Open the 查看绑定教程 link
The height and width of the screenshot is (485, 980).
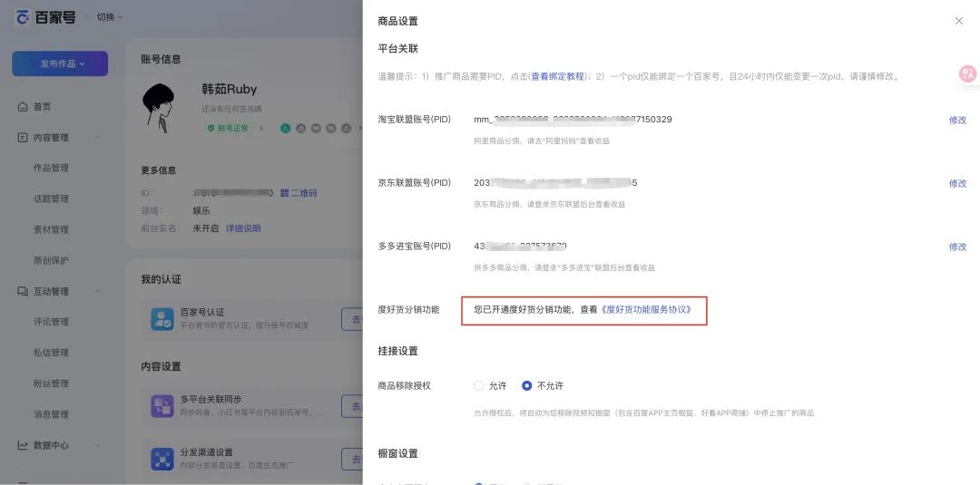coord(558,77)
